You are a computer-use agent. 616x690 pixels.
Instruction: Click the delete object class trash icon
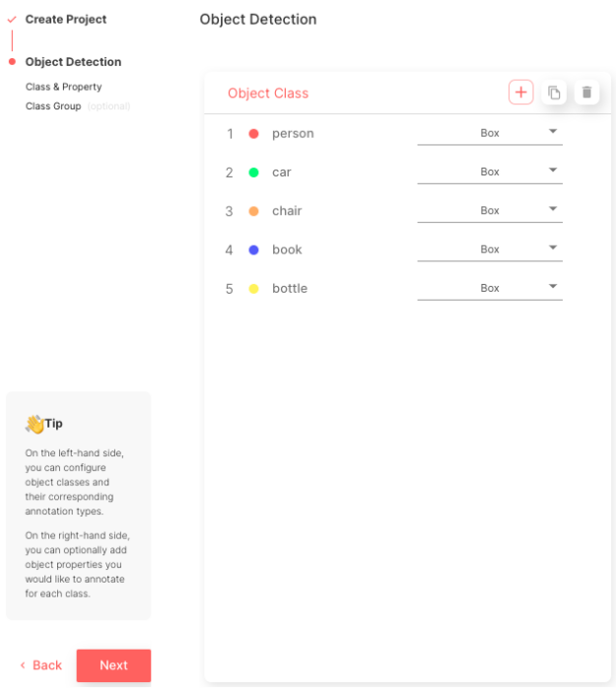[x=586, y=93]
